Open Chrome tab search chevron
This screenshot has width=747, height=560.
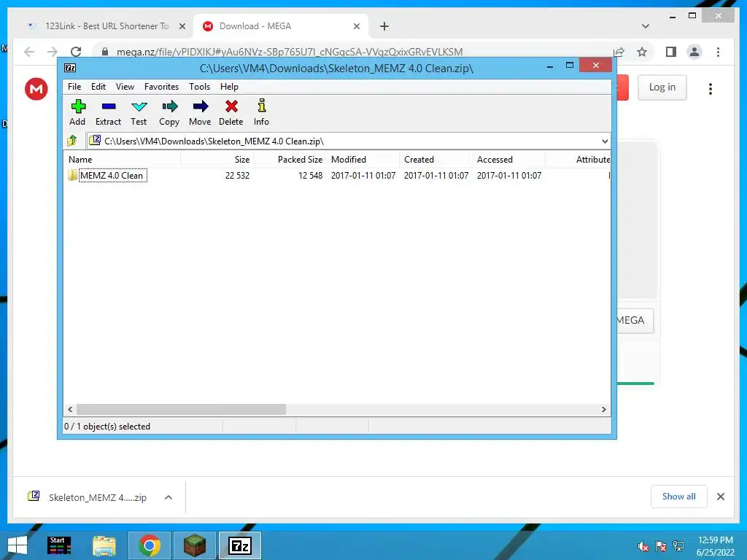(x=646, y=26)
